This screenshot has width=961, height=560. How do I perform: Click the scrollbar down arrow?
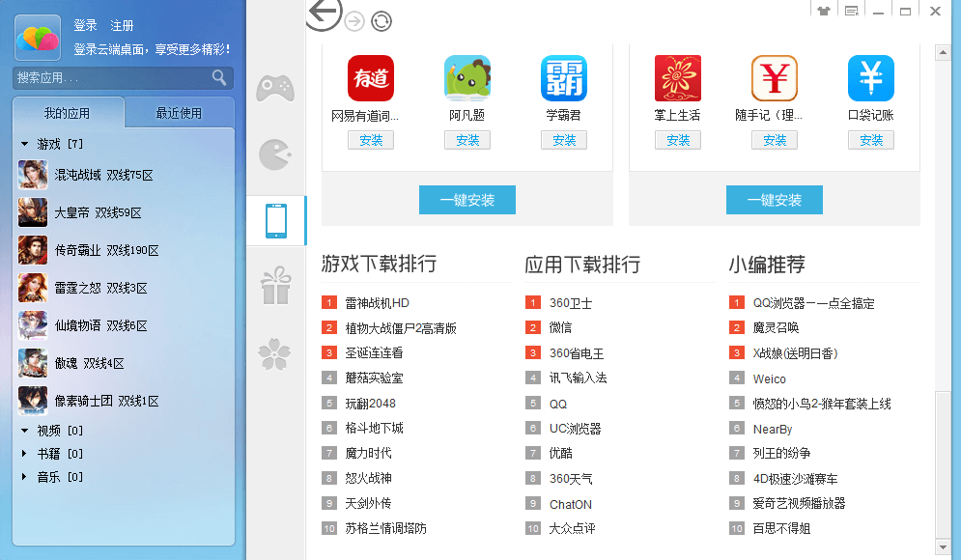tap(943, 546)
